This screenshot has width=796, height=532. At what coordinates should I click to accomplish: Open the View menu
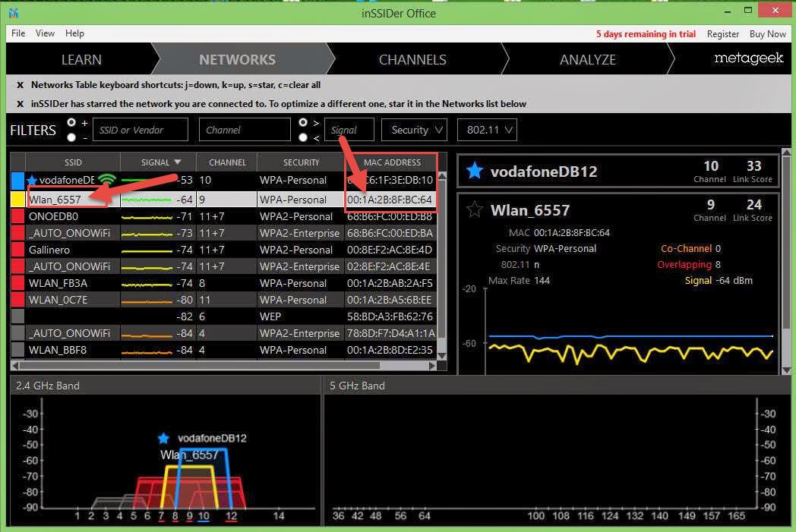(45, 33)
